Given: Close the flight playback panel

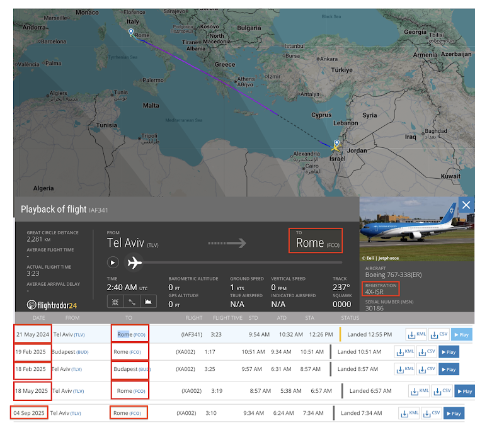Looking at the screenshot, I should tap(466, 205).
